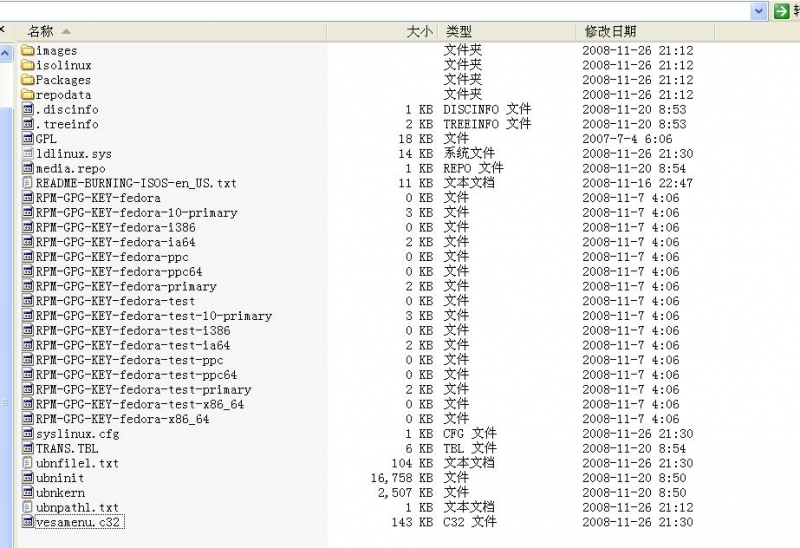The image size is (800, 548).
Task: Select RPM-GPG-KEY-fedora-test-x86_64 file name
Action: pyautogui.click(x=140, y=405)
